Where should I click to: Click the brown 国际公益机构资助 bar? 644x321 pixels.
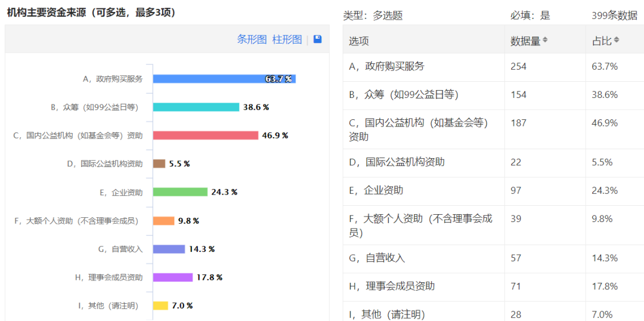[159, 163]
